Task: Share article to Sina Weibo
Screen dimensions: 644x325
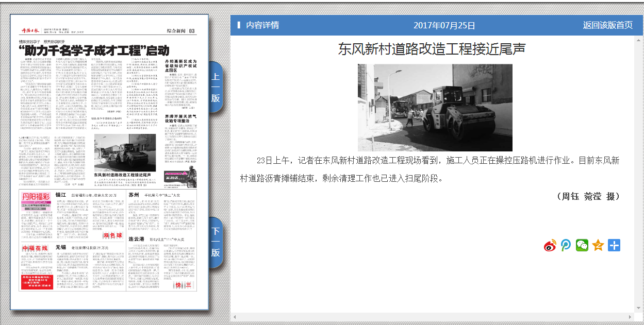Action: 551,245
